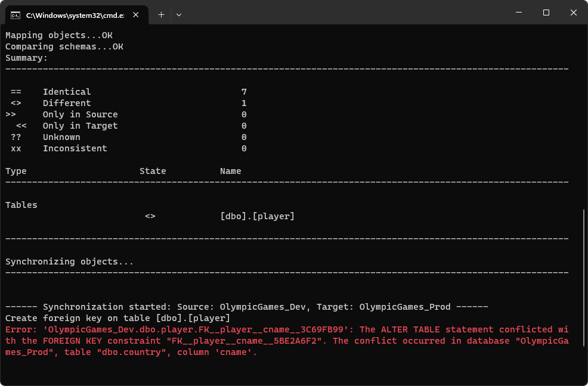The width and height of the screenshot is (588, 386).
Task: Click the vertical scrollbar thumb
Action: click(x=583, y=278)
